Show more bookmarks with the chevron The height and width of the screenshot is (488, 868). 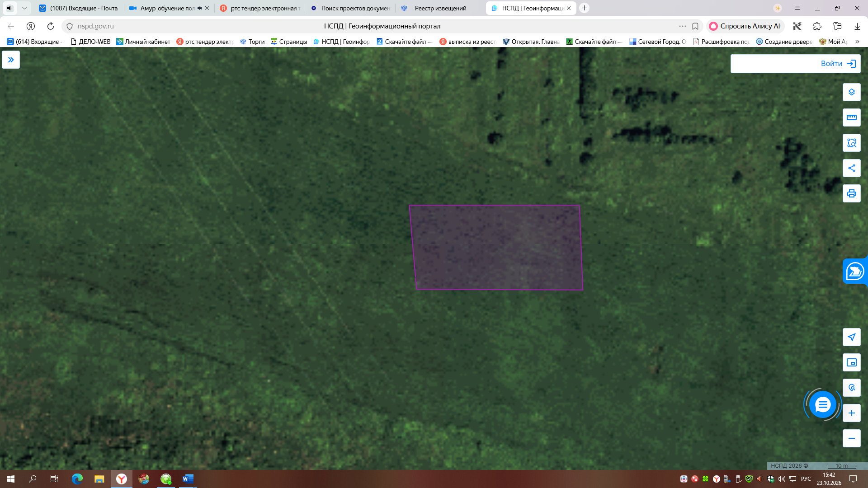point(857,42)
